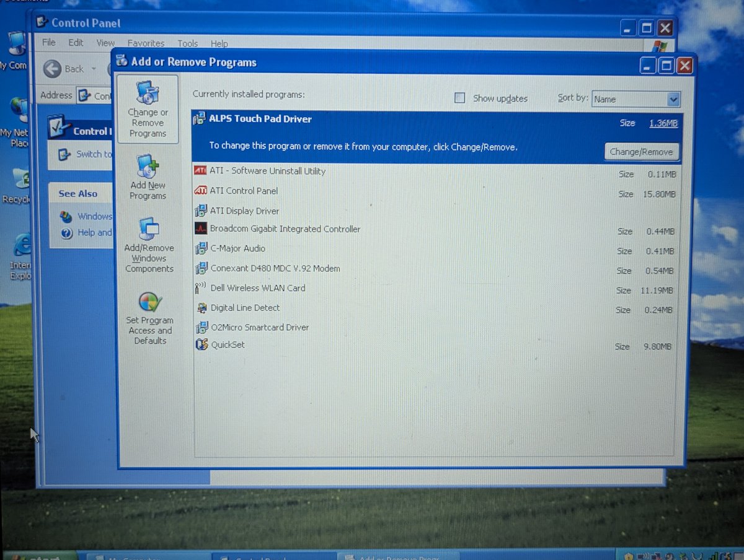Click ATI Display Driver icon
Screen dimensions: 744x560
(201, 211)
